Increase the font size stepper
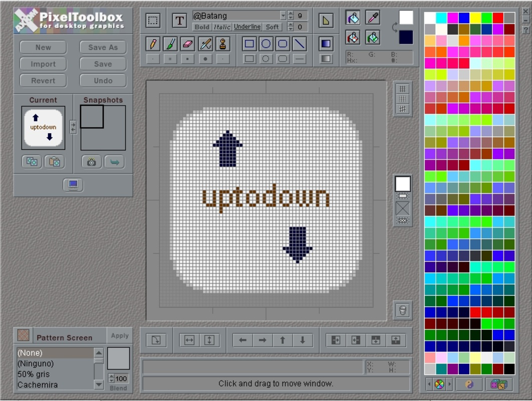This screenshot has height=401, width=532. coord(291,13)
